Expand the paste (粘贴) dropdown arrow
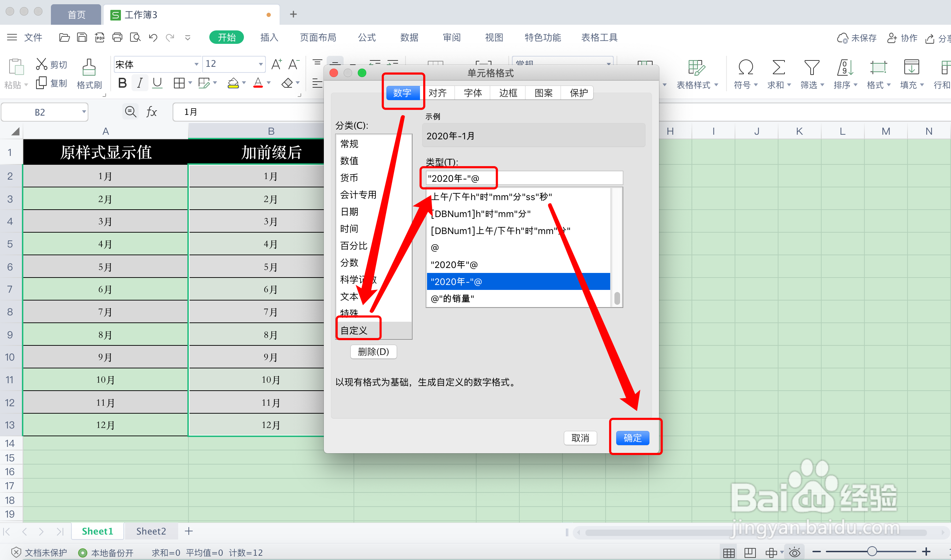The image size is (951, 560). click(x=26, y=85)
